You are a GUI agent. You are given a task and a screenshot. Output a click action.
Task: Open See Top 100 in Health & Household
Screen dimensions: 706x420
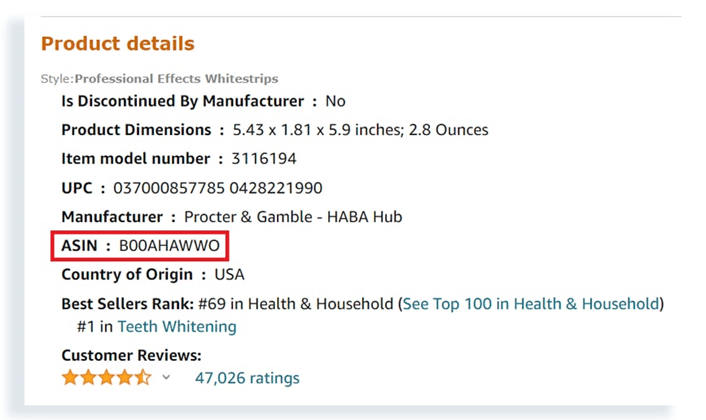531,303
